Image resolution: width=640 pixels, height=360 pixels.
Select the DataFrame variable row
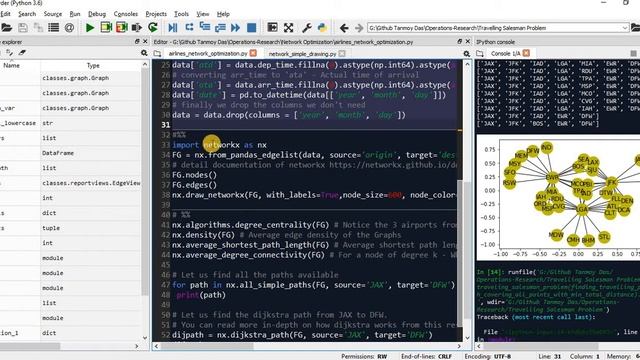coord(70,153)
